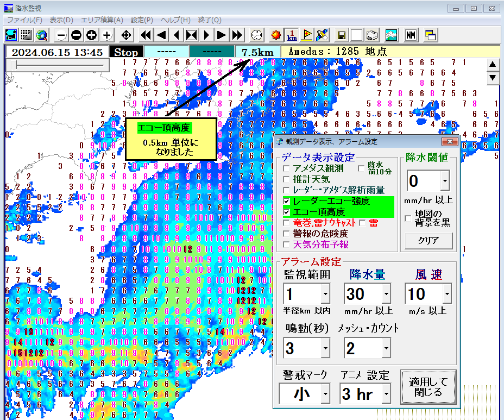Image resolution: width=504 pixels, height=420 pixels.
Task: Click the date field 2024.06.15 13:45
Action: (57, 52)
